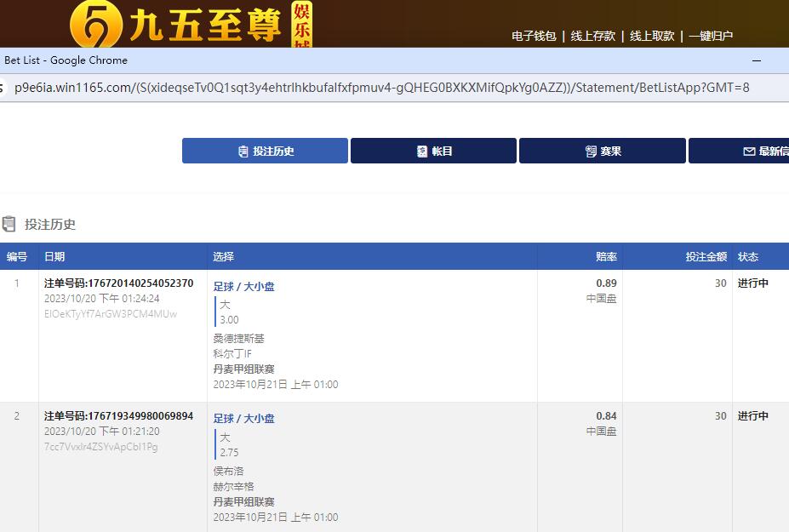Open the 赛果 results tab

(x=603, y=151)
